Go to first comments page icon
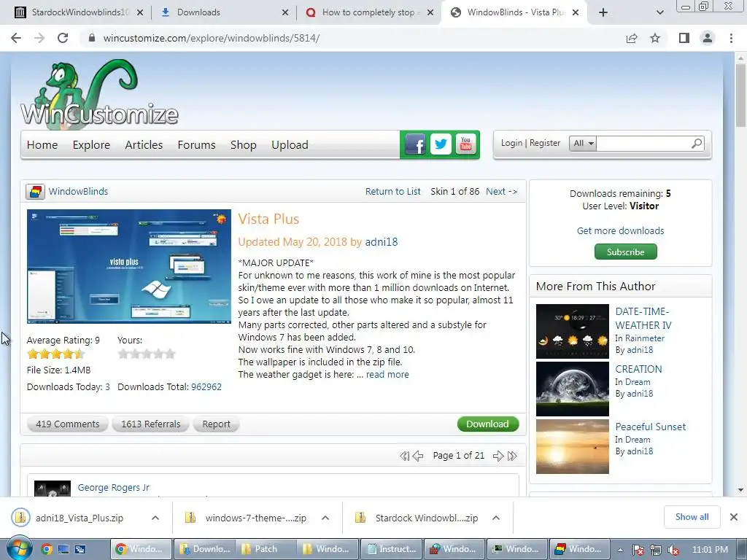Screen dimensions: 747x560 coord(404,456)
